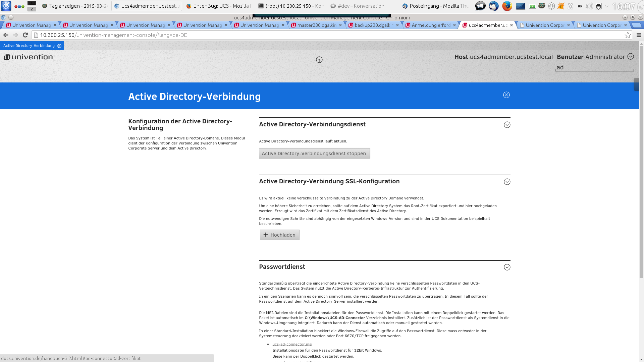Open Firefox from the system tray icon
Image resolution: width=644 pixels, height=362 pixels.
(507, 6)
